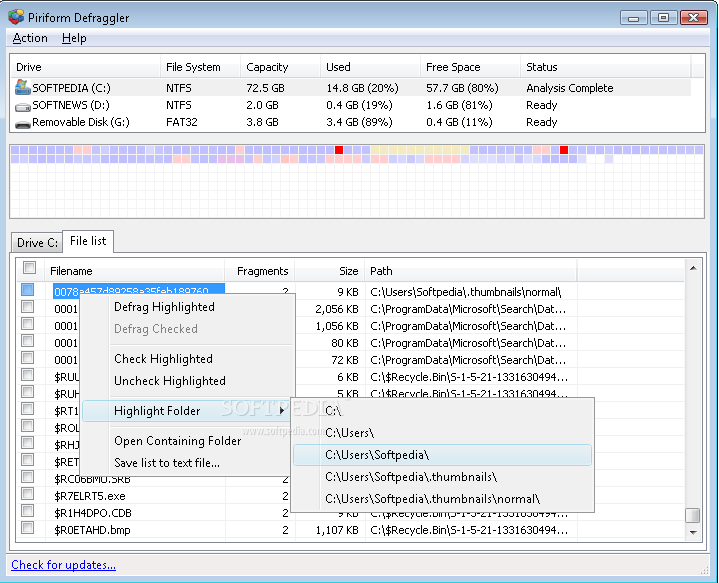Select the Removable Disk (G:) drive row

click(x=351, y=122)
